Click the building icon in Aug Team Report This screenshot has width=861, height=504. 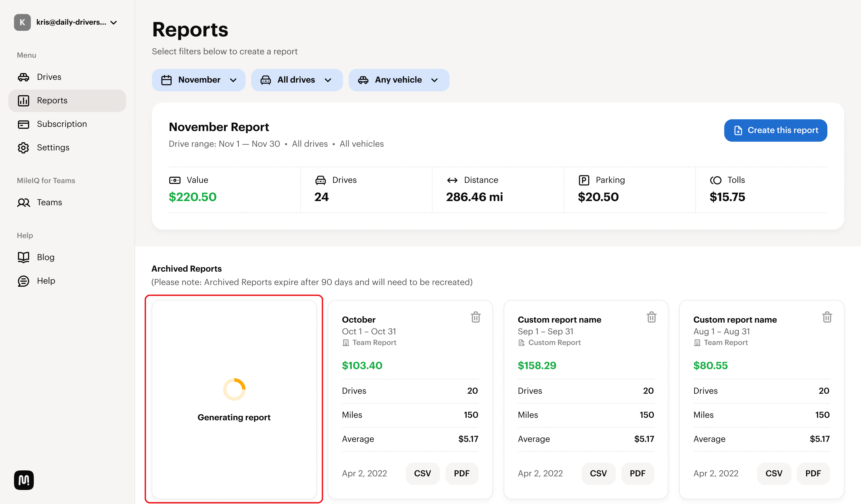pyautogui.click(x=697, y=343)
